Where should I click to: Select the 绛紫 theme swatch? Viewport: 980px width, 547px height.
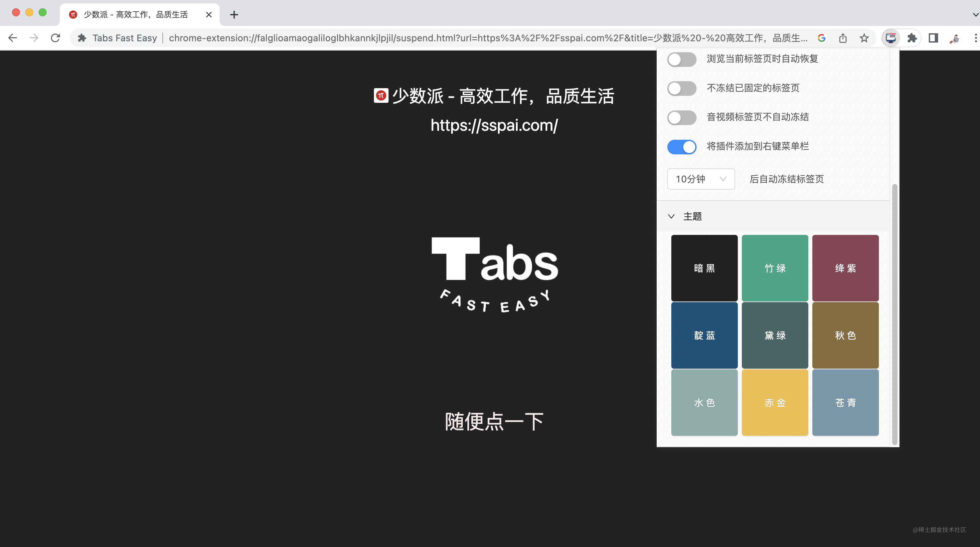[845, 268]
